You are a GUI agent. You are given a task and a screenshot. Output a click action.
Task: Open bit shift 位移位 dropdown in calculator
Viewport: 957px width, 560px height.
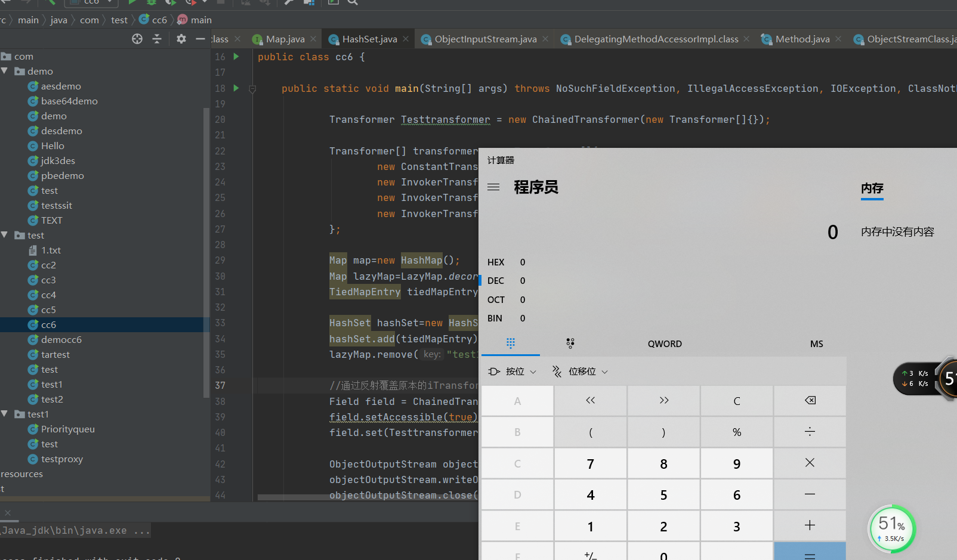pos(580,372)
